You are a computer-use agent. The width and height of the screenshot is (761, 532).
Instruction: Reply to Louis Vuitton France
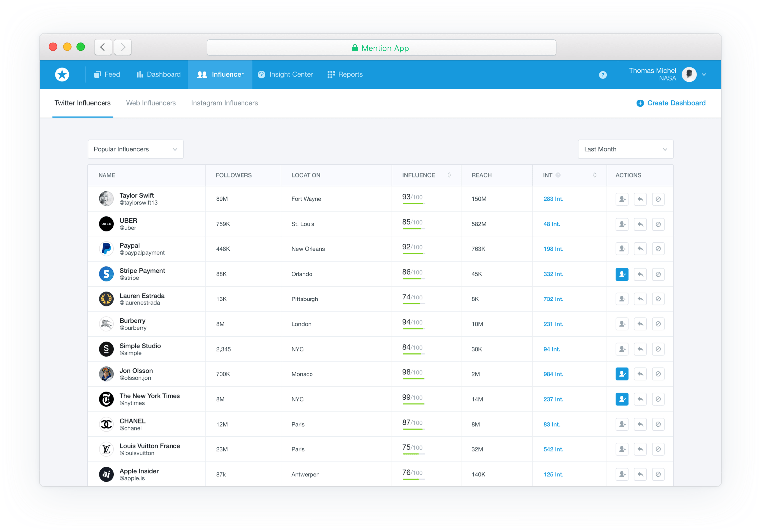click(640, 449)
